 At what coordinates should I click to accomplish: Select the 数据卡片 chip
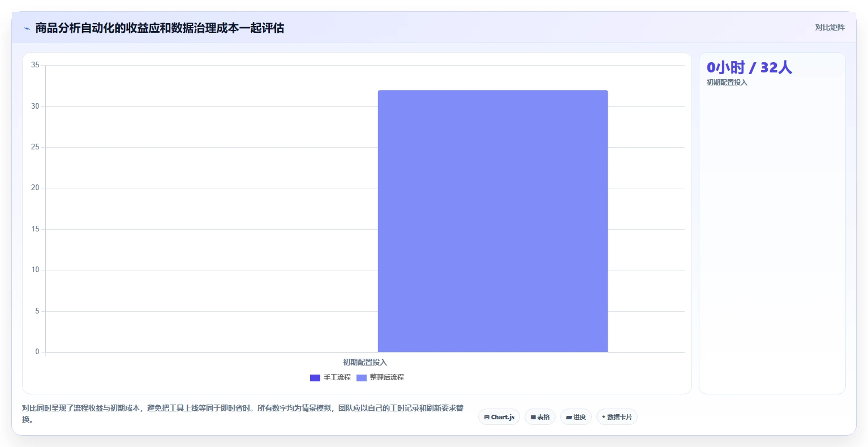[617, 417]
